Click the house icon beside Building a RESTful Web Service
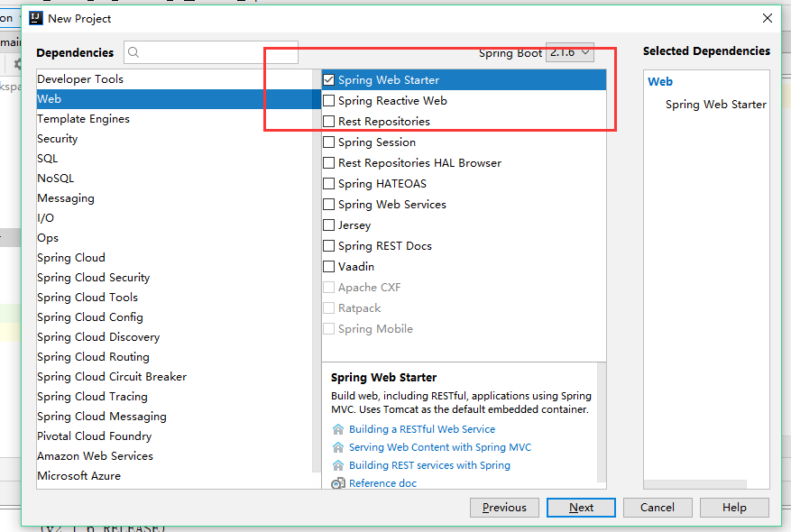 coord(338,429)
